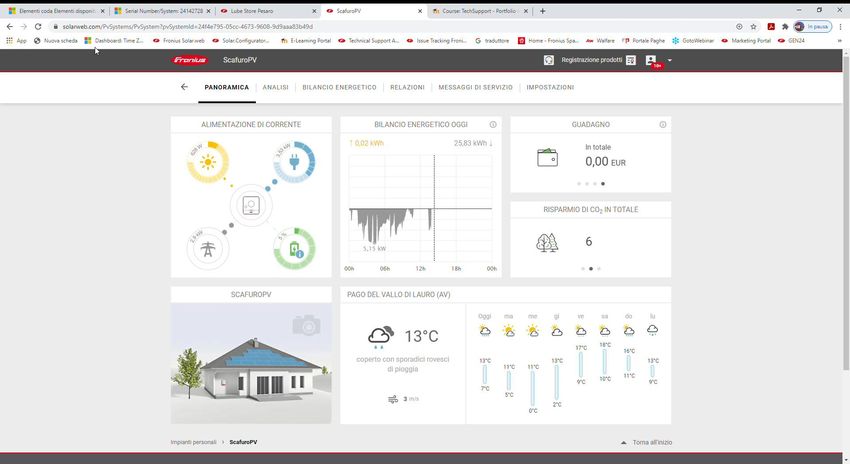Viewport: 850px width, 464px height.
Task: Expand the user account dropdown arrow
Action: pos(670,60)
